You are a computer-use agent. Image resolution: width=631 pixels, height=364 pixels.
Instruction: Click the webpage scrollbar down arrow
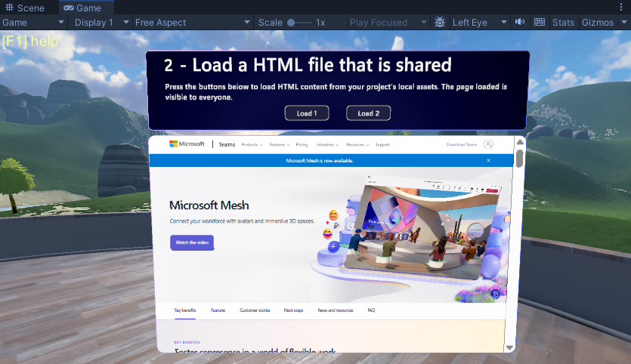pos(509,347)
